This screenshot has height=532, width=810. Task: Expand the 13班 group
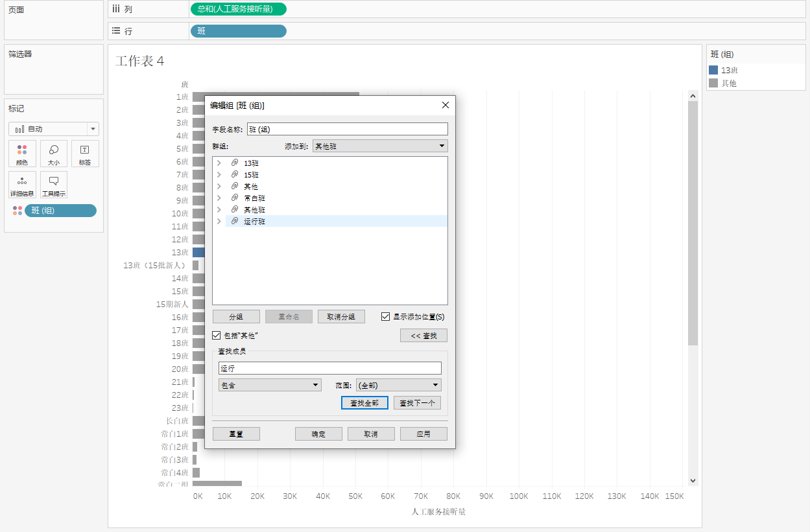click(x=219, y=163)
